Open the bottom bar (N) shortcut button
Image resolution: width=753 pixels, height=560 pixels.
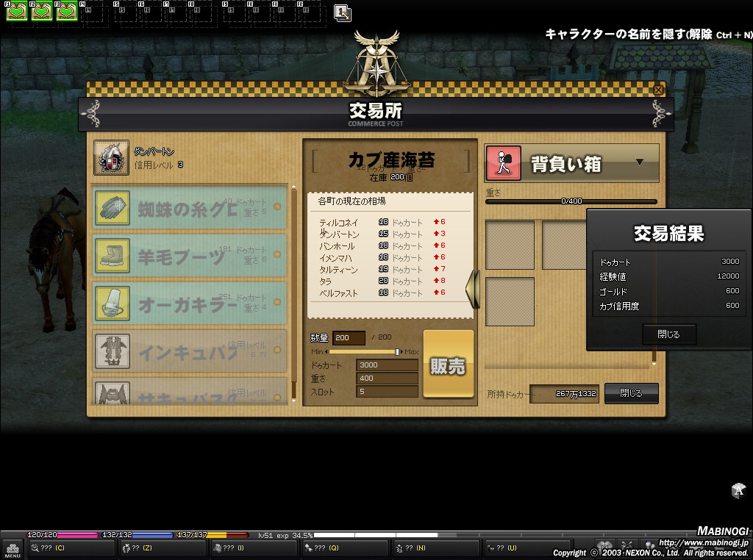point(436,548)
